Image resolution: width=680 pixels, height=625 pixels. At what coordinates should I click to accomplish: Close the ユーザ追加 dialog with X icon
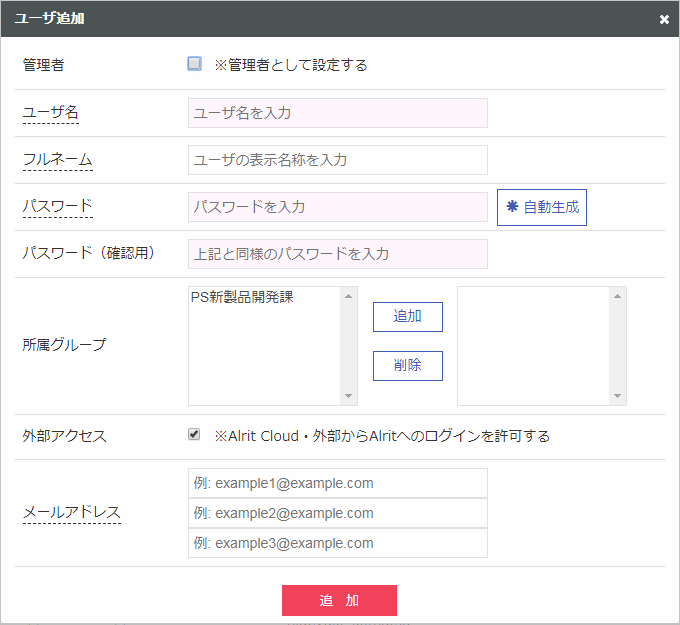tap(664, 19)
